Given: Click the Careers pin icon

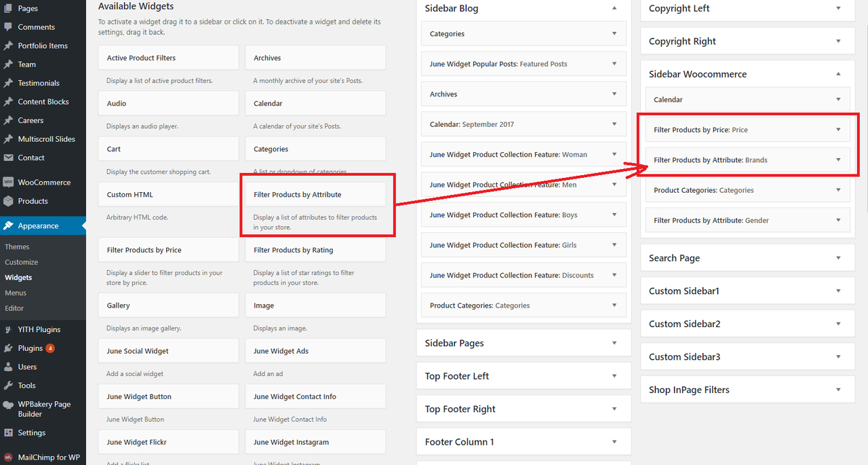Looking at the screenshot, I should [8, 120].
